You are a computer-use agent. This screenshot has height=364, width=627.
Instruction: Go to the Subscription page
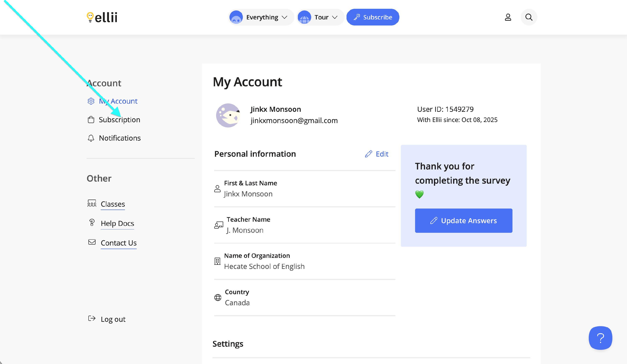(x=119, y=120)
